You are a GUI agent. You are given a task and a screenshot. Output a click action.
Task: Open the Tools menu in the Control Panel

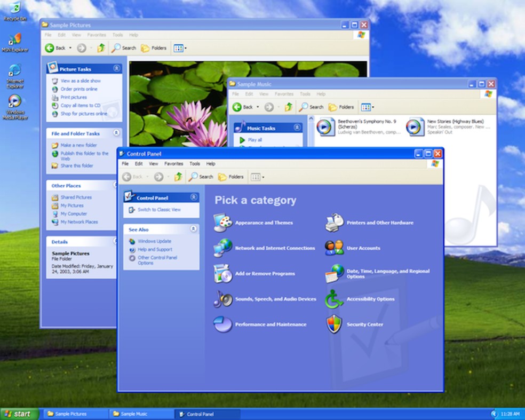194,163
